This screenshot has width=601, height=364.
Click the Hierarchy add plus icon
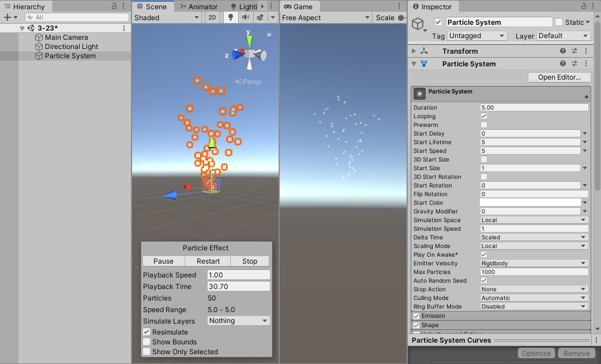click(7, 17)
